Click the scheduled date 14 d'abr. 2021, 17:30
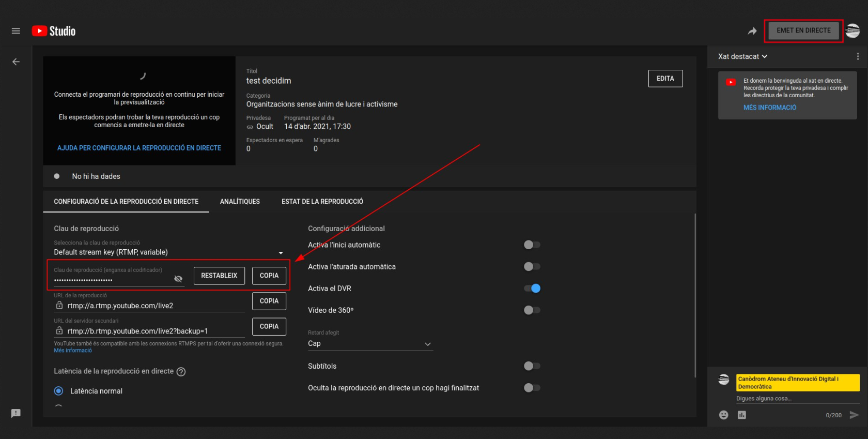This screenshot has height=439, width=868. click(317, 127)
